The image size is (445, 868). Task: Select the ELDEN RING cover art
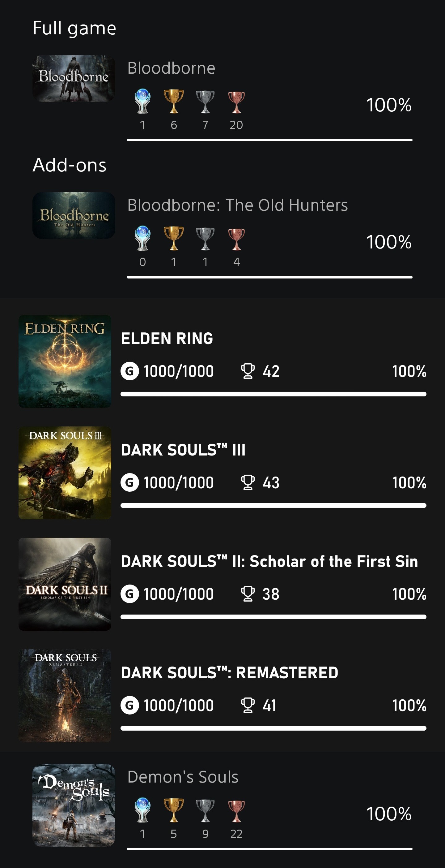(65, 361)
